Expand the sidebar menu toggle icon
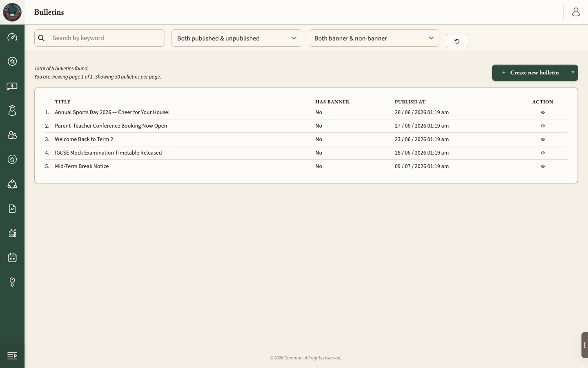This screenshot has width=588, height=368. [x=12, y=356]
